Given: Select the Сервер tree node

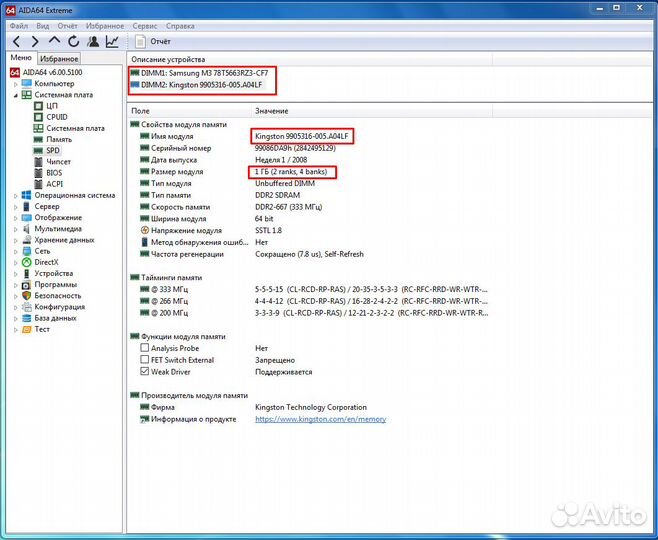Looking at the screenshot, I should coord(41,206).
